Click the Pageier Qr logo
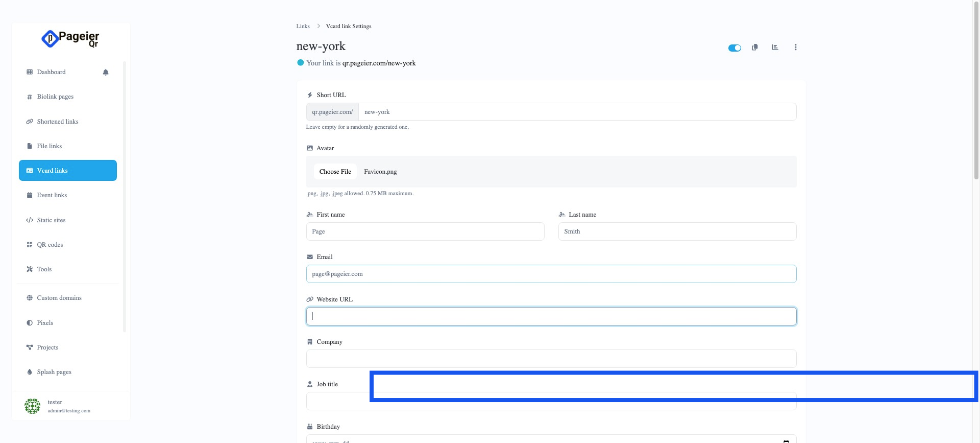 [70, 39]
